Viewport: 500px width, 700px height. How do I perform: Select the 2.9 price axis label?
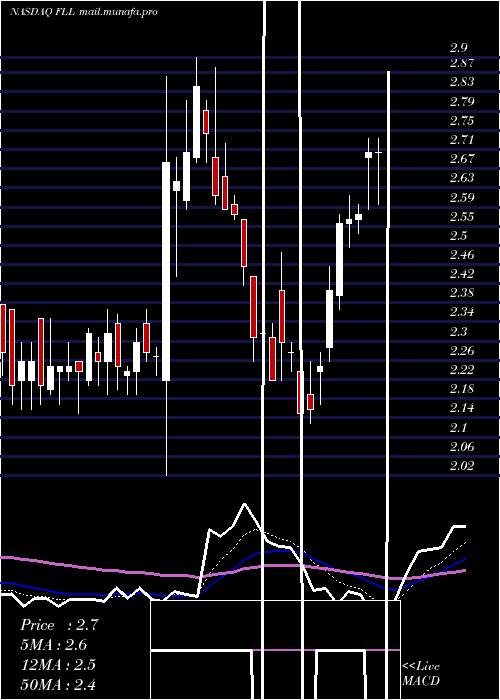pyautogui.click(x=458, y=48)
